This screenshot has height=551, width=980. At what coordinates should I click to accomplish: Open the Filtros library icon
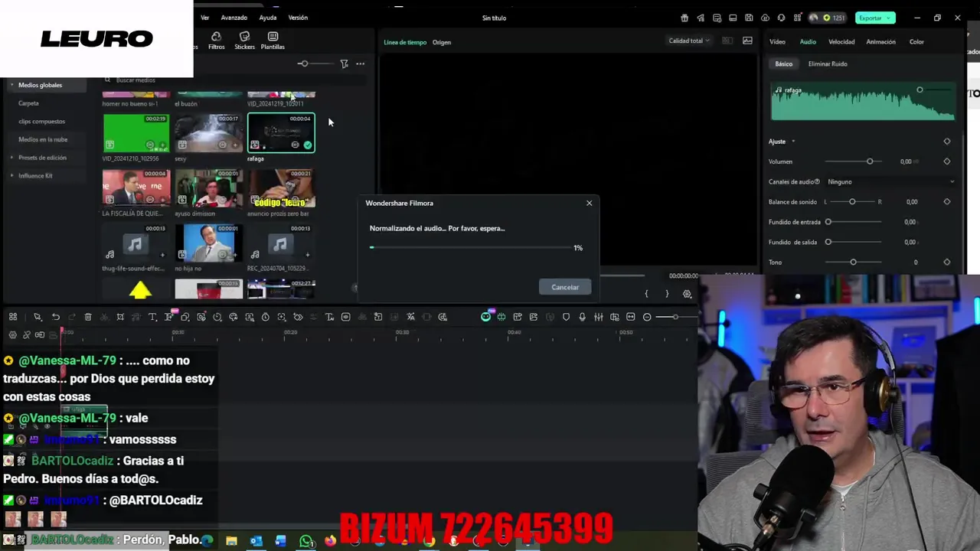pyautogui.click(x=217, y=41)
